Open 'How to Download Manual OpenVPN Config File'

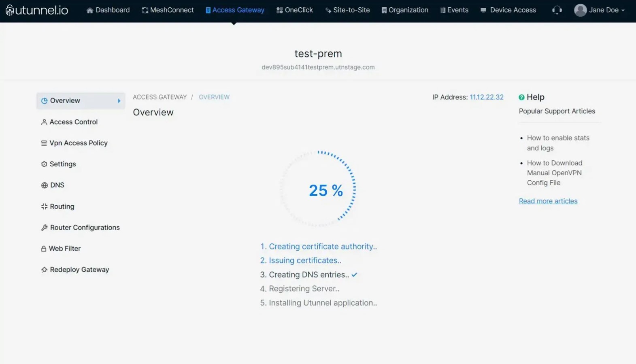555,173
